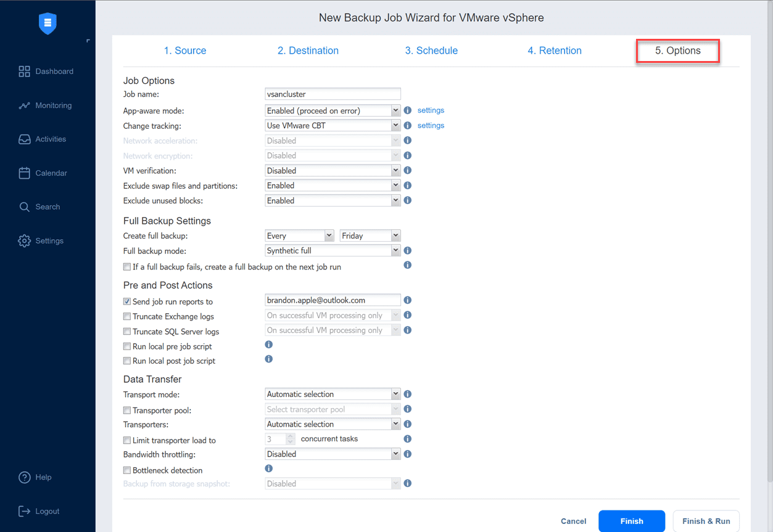Open settings for Change tracking

[430, 125]
